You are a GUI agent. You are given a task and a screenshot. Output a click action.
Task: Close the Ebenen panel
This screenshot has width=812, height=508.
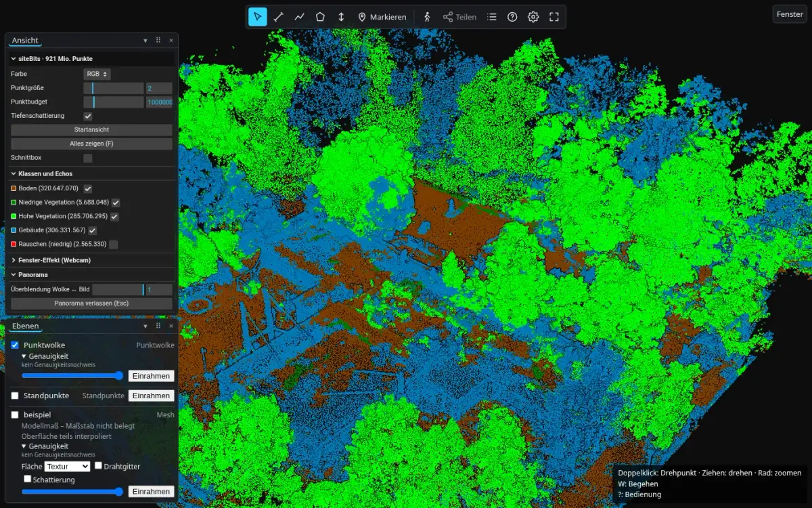pyautogui.click(x=171, y=326)
